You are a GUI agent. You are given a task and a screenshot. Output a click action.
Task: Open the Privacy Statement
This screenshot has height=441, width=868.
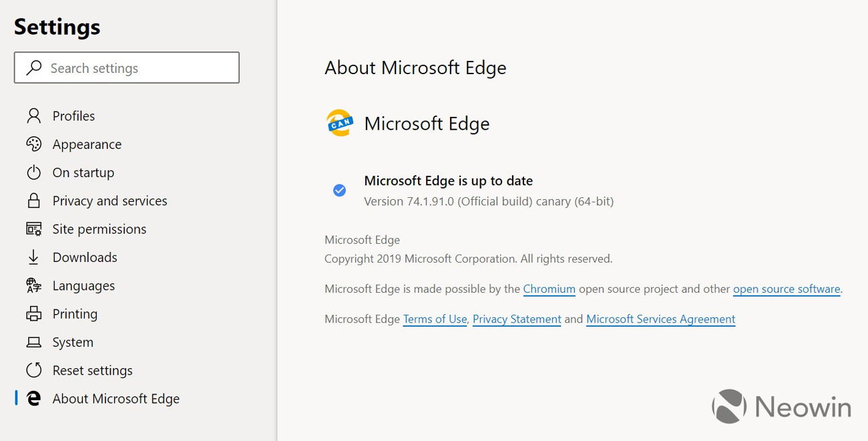pyautogui.click(x=516, y=319)
